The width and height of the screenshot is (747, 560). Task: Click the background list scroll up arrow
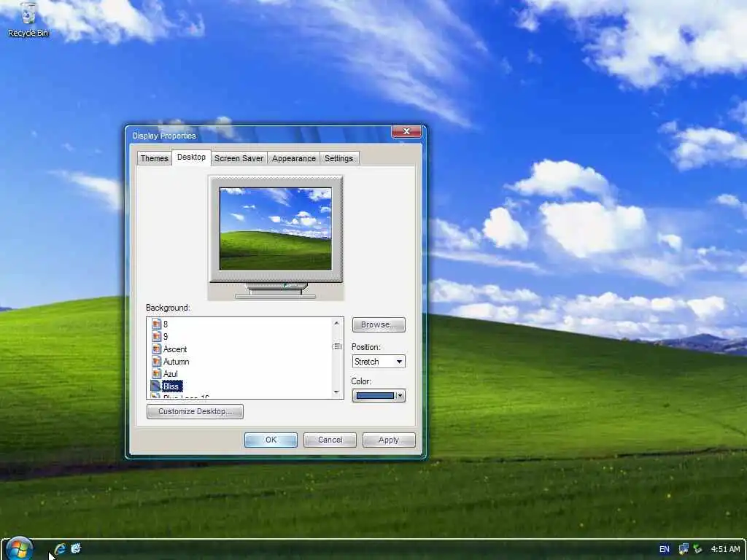point(337,323)
